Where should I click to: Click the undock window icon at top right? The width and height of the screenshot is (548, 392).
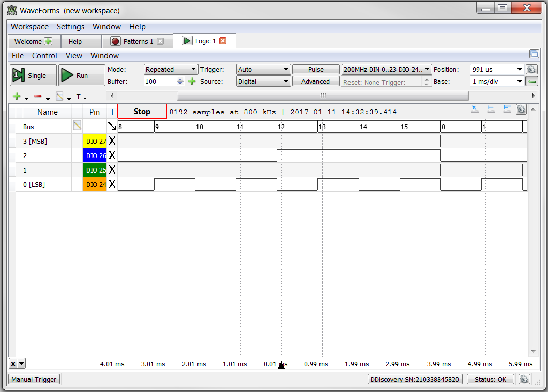click(x=534, y=54)
